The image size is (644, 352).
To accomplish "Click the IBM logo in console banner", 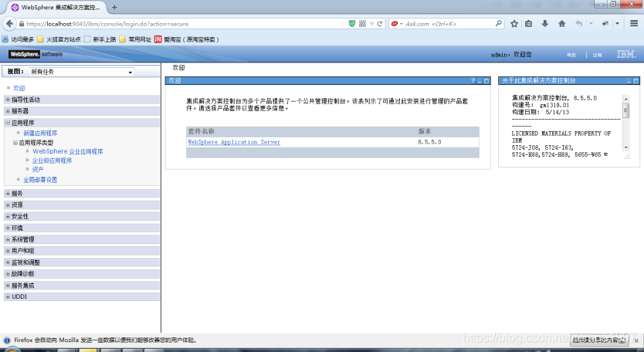I will pos(626,54).
